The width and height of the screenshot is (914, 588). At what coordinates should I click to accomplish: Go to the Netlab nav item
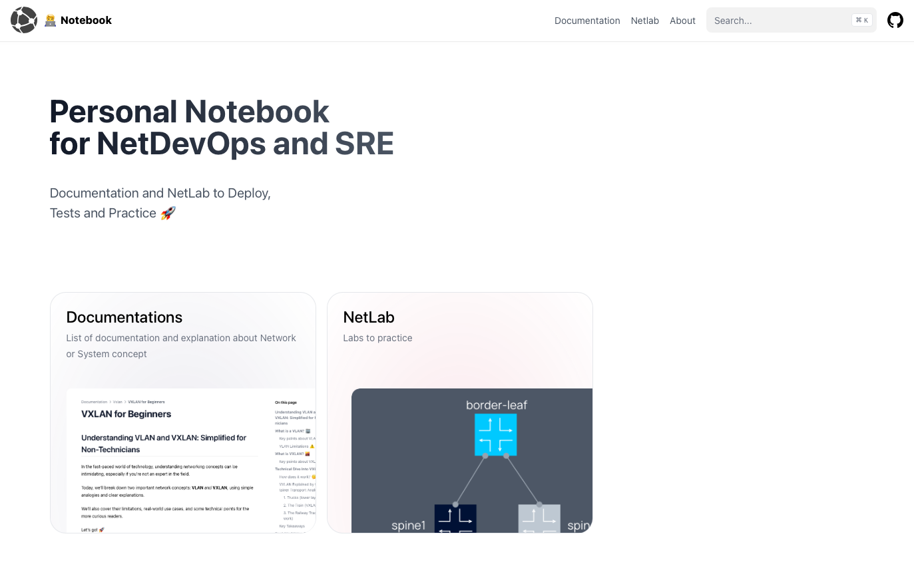[644, 21]
